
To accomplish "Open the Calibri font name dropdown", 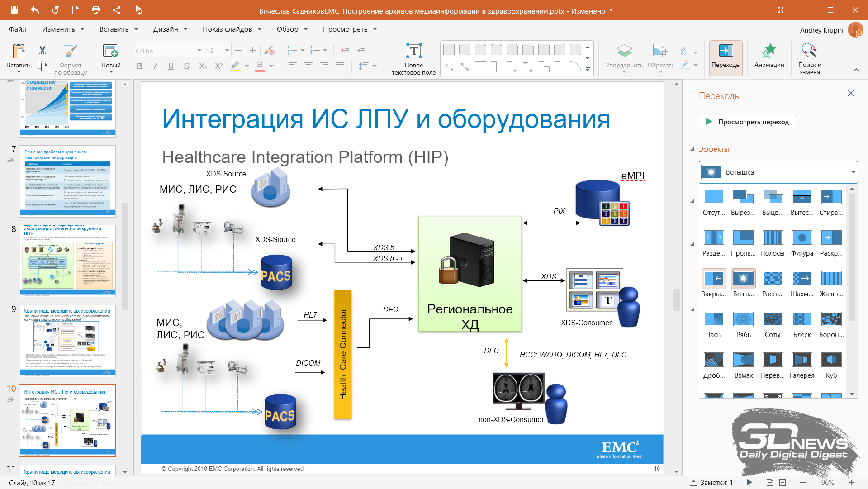I will [199, 51].
